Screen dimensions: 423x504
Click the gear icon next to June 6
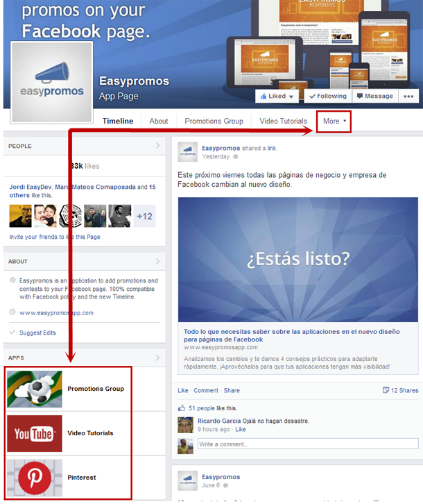pyautogui.click(x=225, y=485)
